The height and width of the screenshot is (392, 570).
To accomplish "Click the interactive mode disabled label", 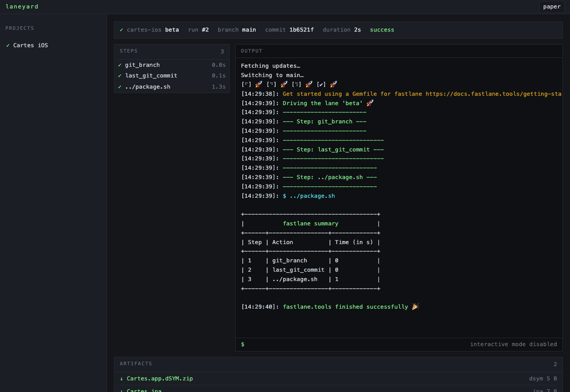I will [x=513, y=344].
